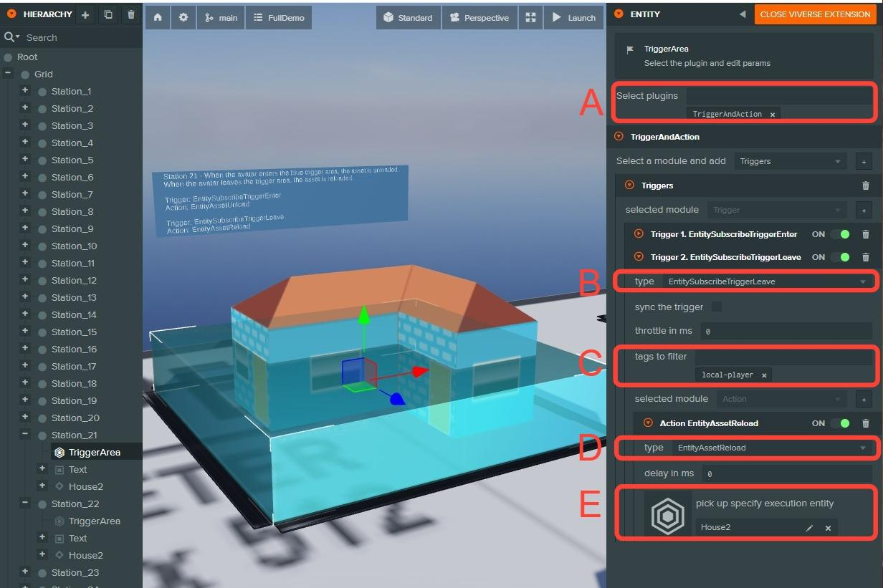
Task: Delete entity with hierarchy trash icon
Action: pos(130,14)
